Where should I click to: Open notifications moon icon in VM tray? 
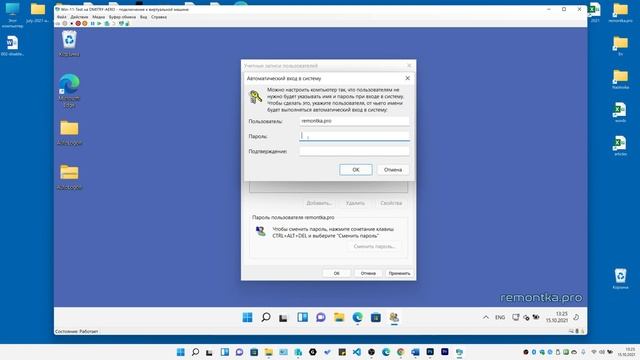pyautogui.click(x=576, y=317)
